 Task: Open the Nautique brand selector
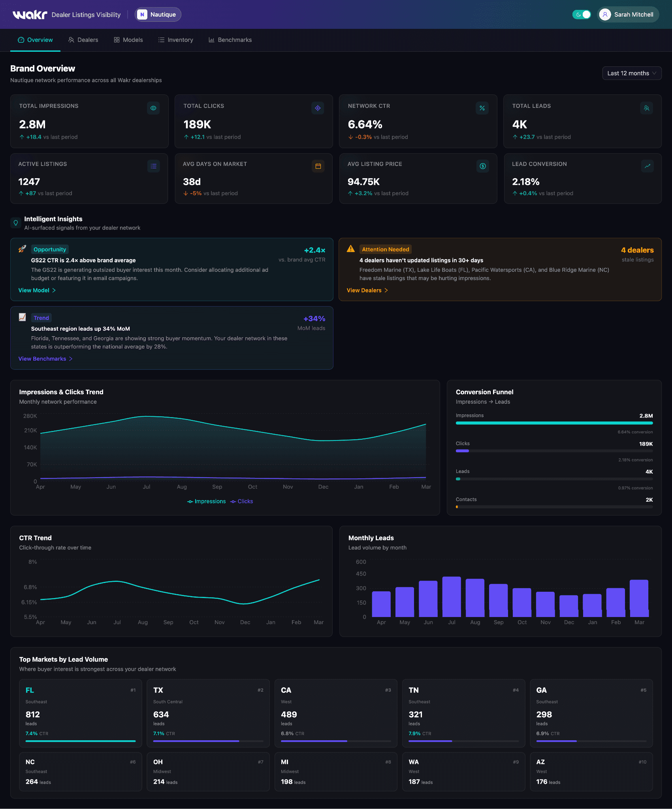tap(158, 15)
